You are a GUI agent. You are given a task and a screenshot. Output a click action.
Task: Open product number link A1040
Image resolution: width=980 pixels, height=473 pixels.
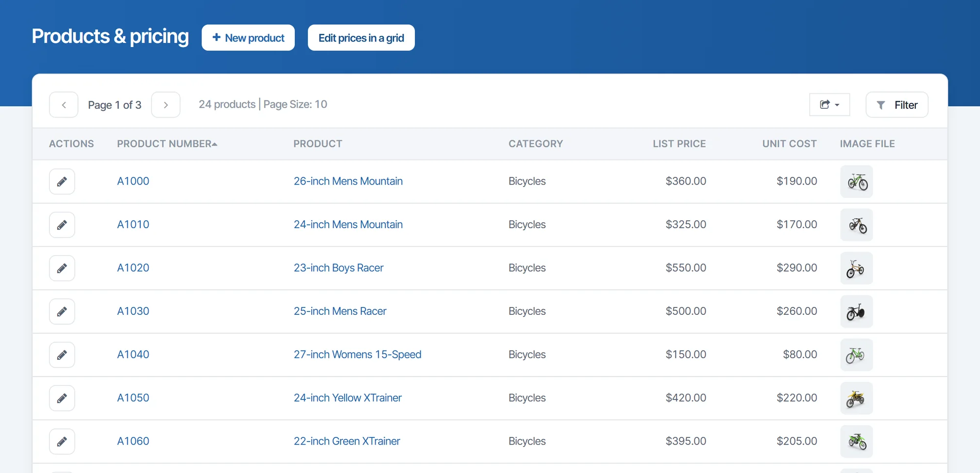coord(133,355)
